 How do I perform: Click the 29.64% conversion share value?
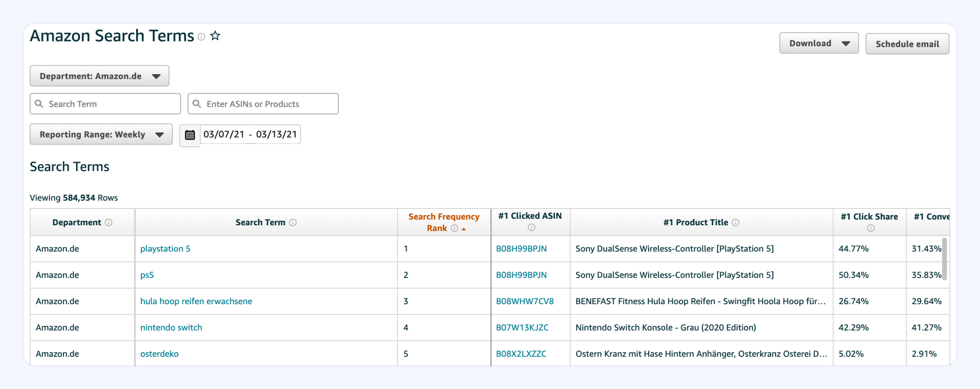coord(926,301)
